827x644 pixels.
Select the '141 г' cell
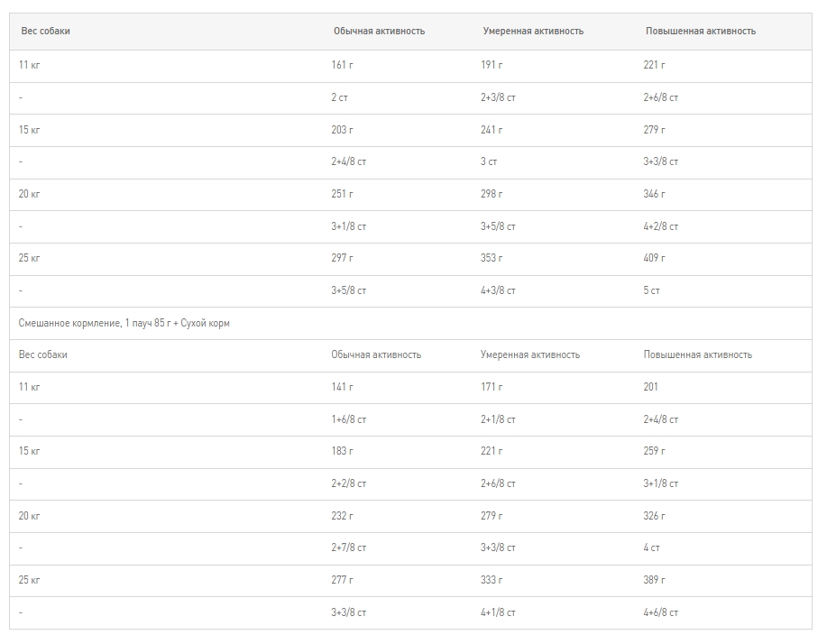click(342, 387)
